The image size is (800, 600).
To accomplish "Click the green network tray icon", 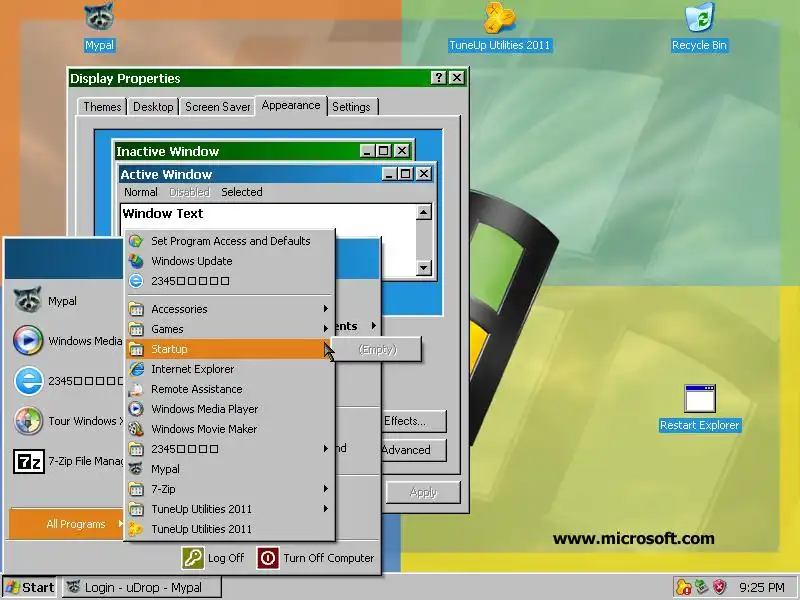I will pyautogui.click(x=702, y=587).
